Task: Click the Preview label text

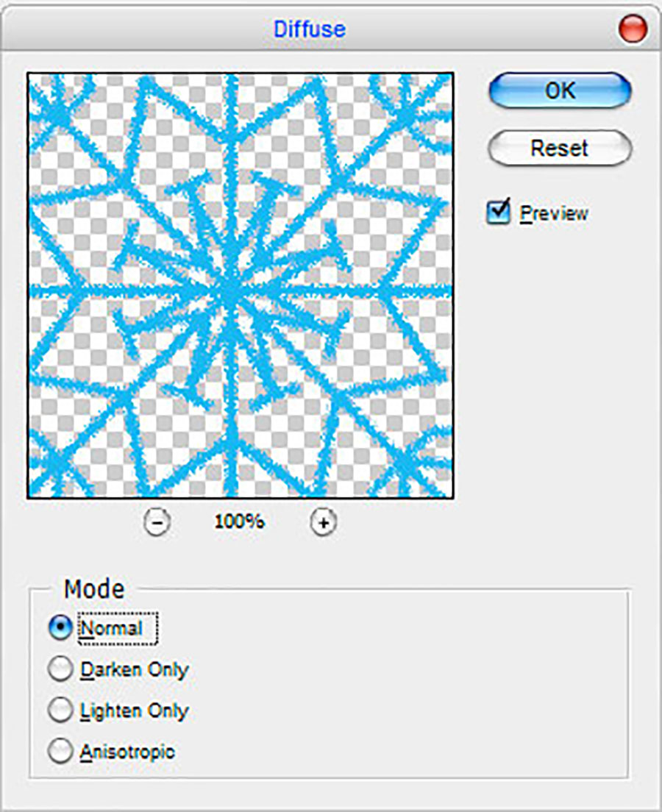Action: 554,213
